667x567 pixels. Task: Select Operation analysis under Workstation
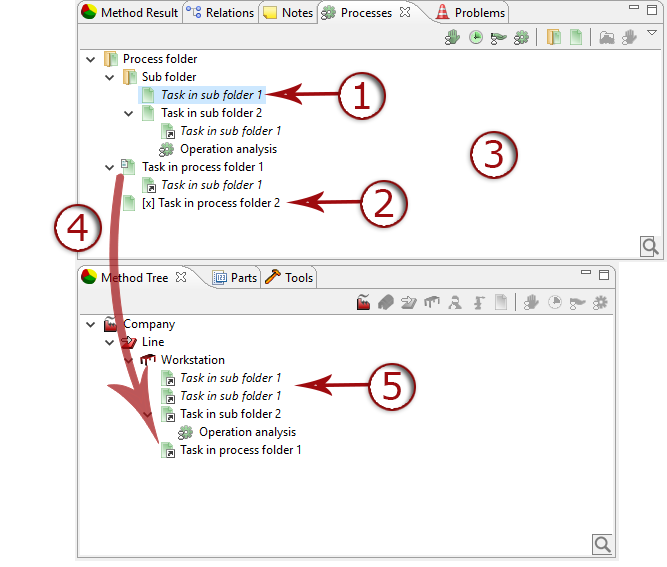(247, 432)
